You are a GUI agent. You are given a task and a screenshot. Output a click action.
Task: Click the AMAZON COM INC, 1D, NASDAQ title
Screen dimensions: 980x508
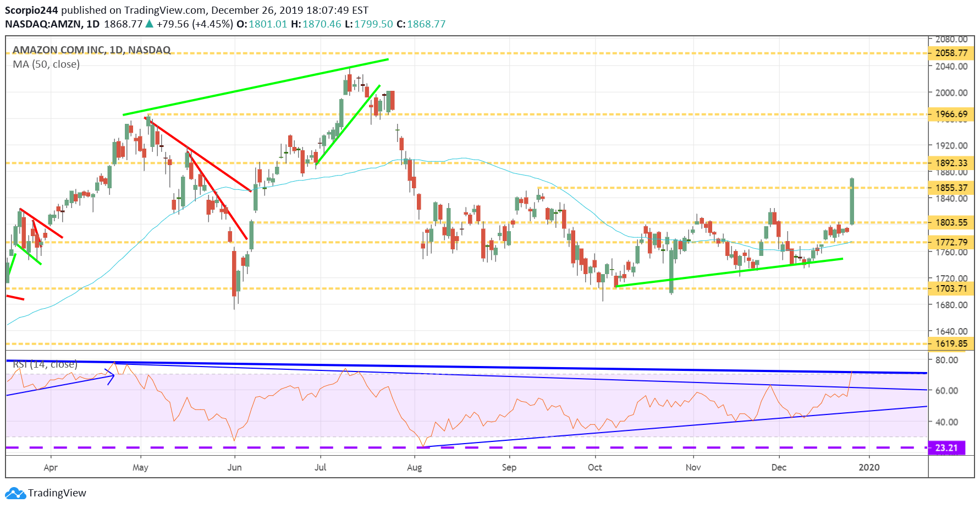92,50
